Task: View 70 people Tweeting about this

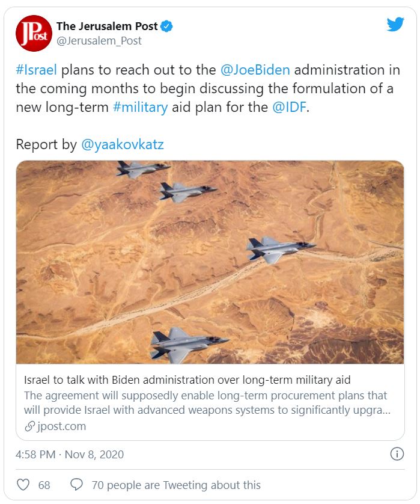Action: click(x=176, y=485)
